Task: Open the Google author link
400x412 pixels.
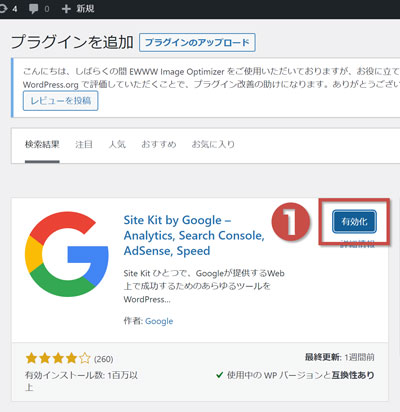Action: [x=159, y=321]
